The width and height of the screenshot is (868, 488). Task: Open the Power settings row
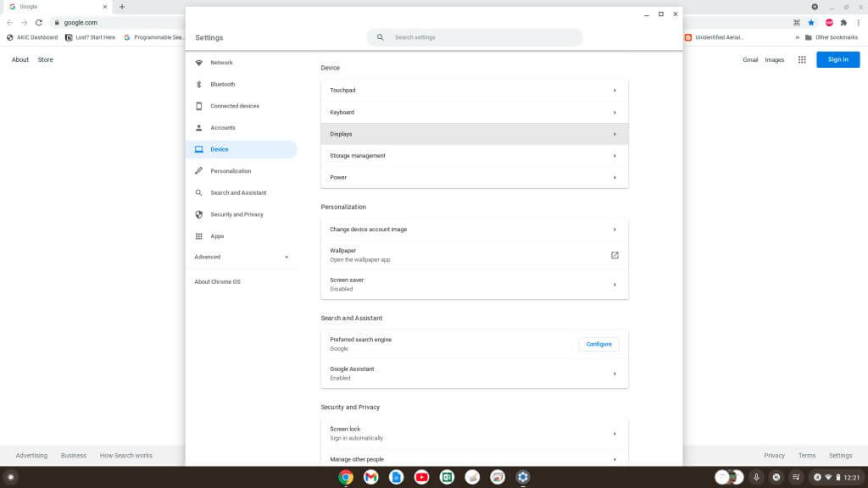475,178
